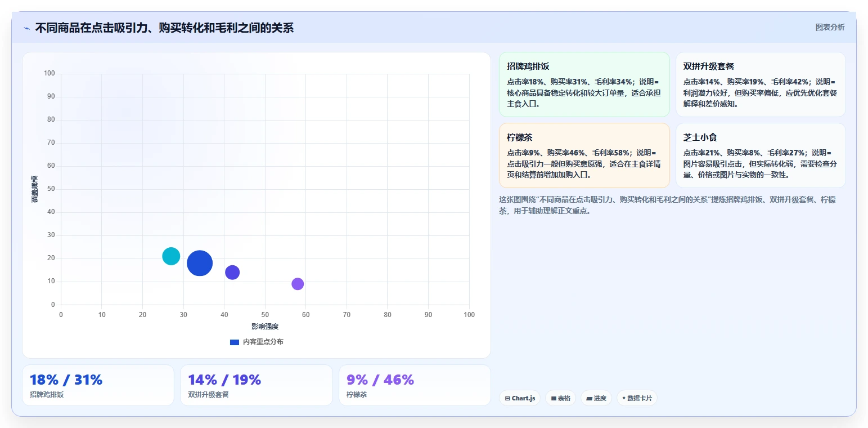This screenshot has height=428, width=868.
Task: Select the purple bubble near 58
Action: pos(298,284)
